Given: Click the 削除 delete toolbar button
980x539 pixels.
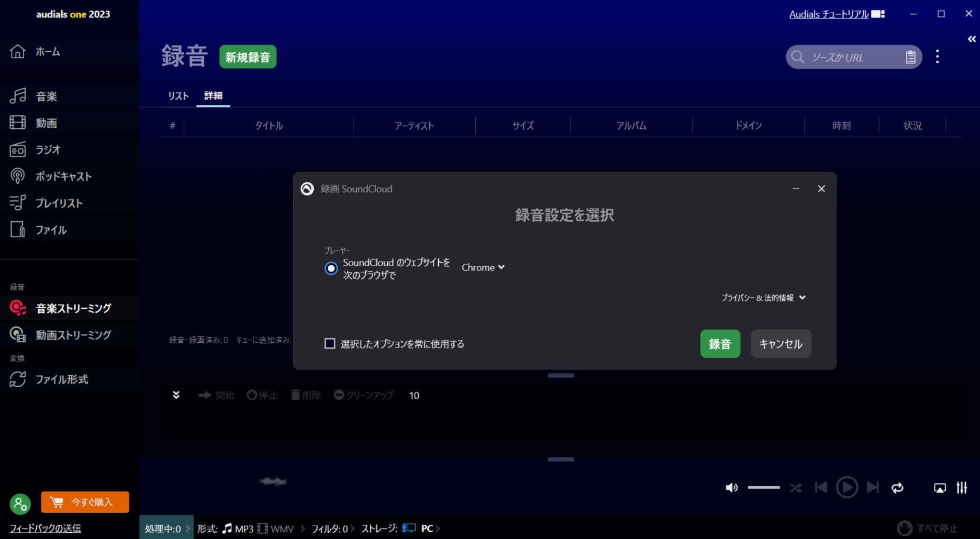Looking at the screenshot, I should tap(306, 395).
